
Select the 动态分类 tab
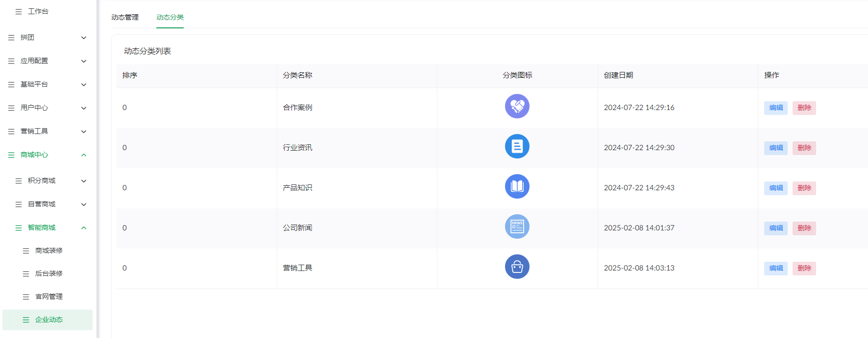(x=170, y=17)
